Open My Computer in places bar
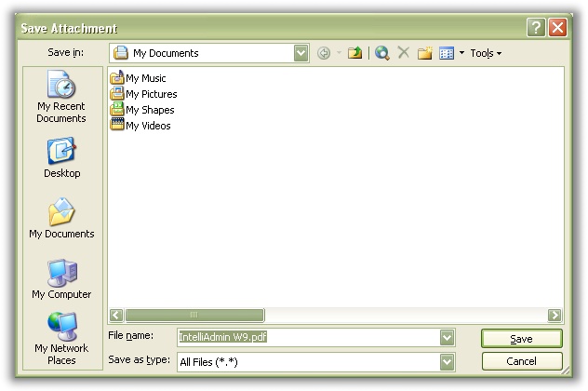The image size is (588, 391). pyautogui.click(x=62, y=278)
